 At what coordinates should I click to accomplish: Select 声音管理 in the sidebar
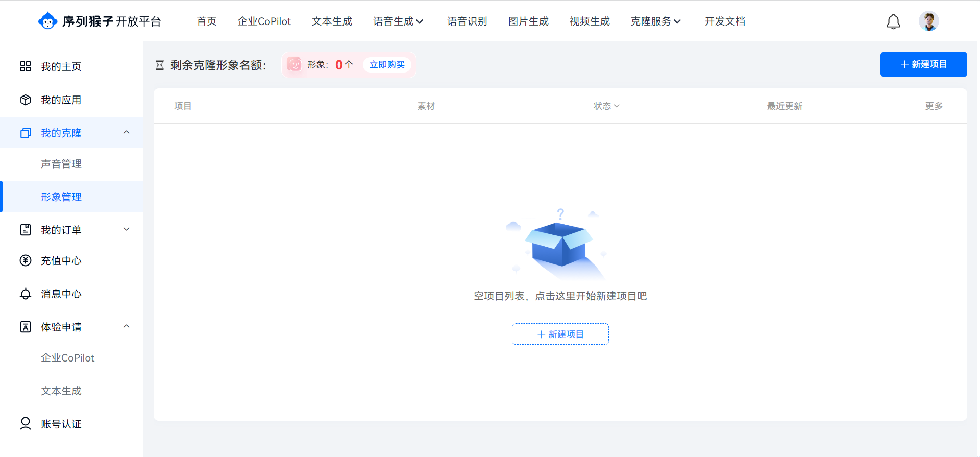tap(61, 163)
